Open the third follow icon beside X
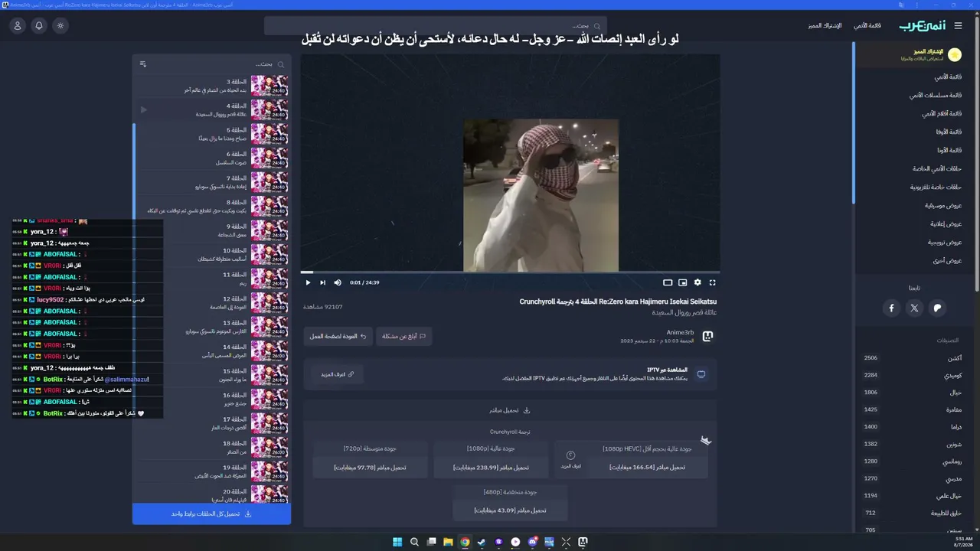The width and height of the screenshot is (980, 551). click(x=937, y=308)
